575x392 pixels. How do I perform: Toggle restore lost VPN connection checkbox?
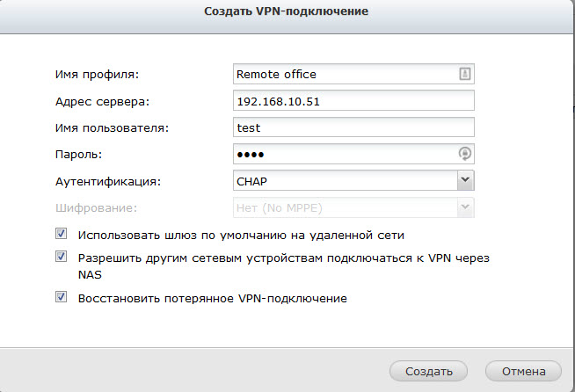click(62, 297)
